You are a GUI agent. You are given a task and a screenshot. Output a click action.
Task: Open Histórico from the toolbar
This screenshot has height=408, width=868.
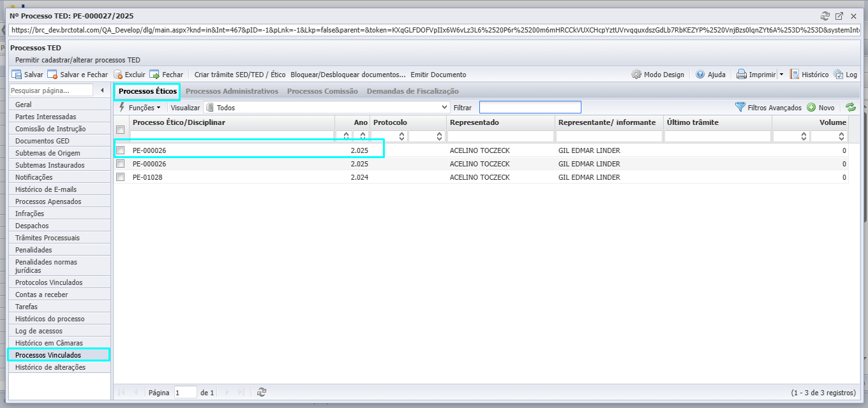pyautogui.click(x=809, y=75)
